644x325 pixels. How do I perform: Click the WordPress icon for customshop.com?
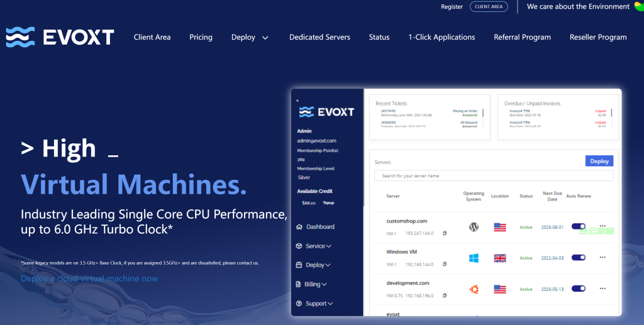coord(474,227)
